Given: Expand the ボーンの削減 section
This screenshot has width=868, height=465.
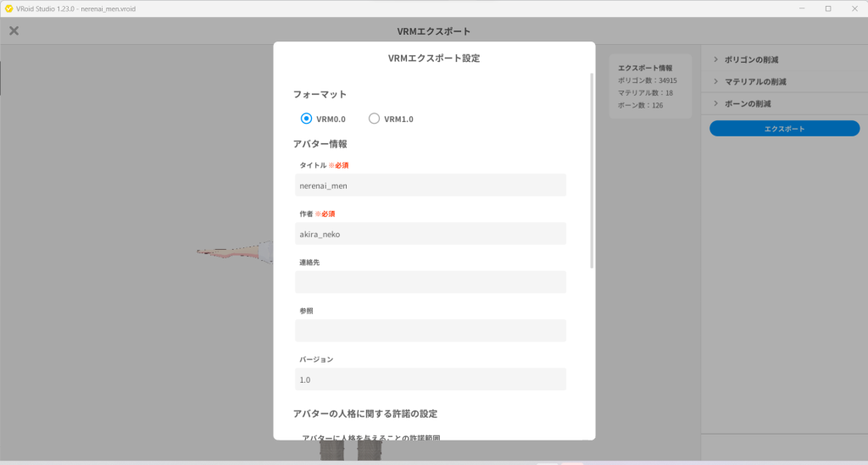Looking at the screenshot, I should tap(784, 104).
